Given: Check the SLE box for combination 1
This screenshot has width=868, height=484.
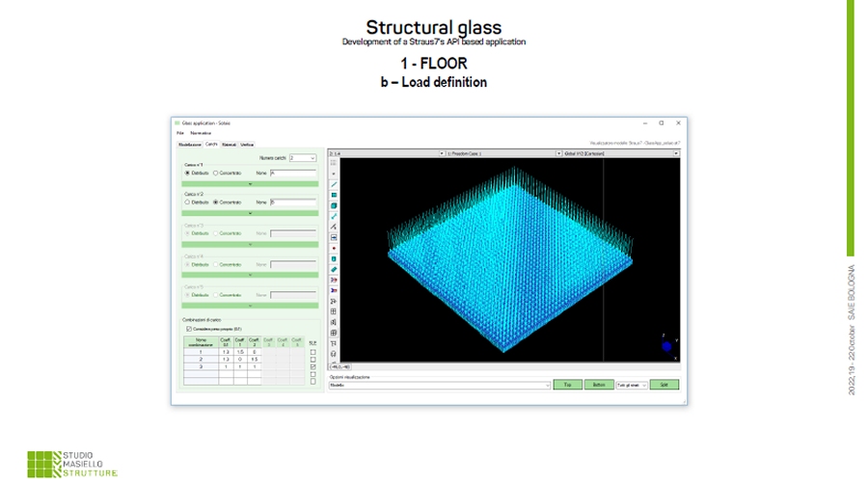Looking at the screenshot, I should click(x=312, y=353).
